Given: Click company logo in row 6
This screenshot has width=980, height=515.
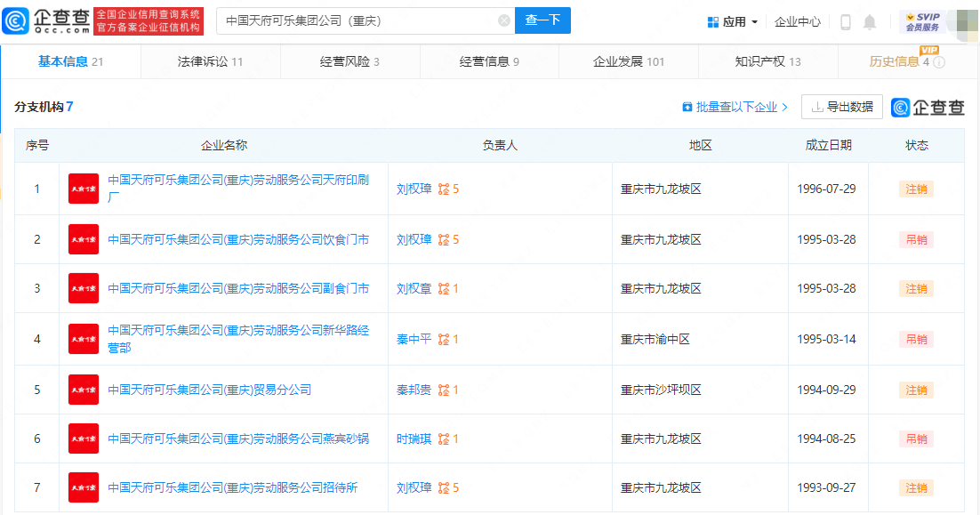Looking at the screenshot, I should pyautogui.click(x=83, y=439).
